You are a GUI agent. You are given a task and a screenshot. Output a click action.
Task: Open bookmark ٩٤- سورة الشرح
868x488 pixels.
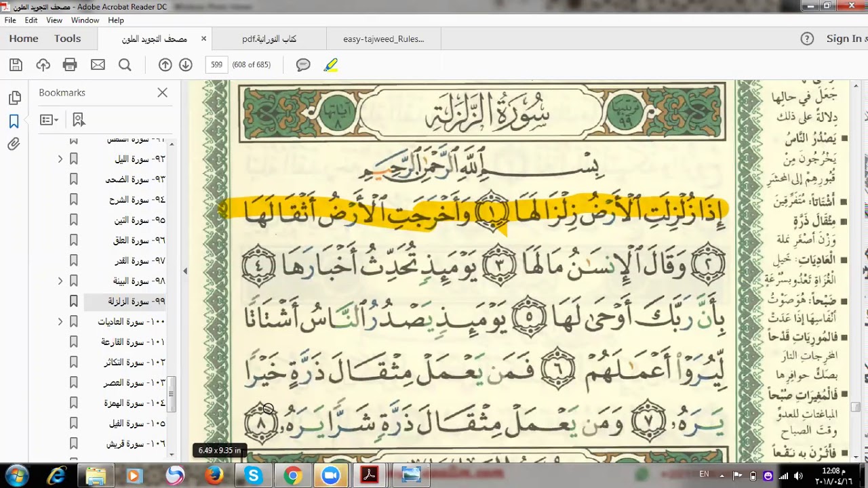[137, 200]
